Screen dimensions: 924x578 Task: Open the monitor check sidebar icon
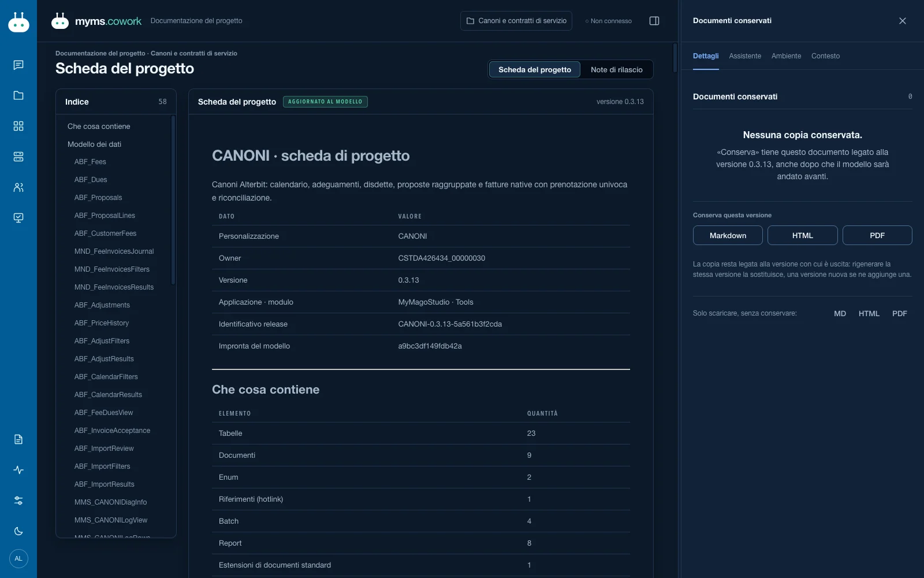18,218
